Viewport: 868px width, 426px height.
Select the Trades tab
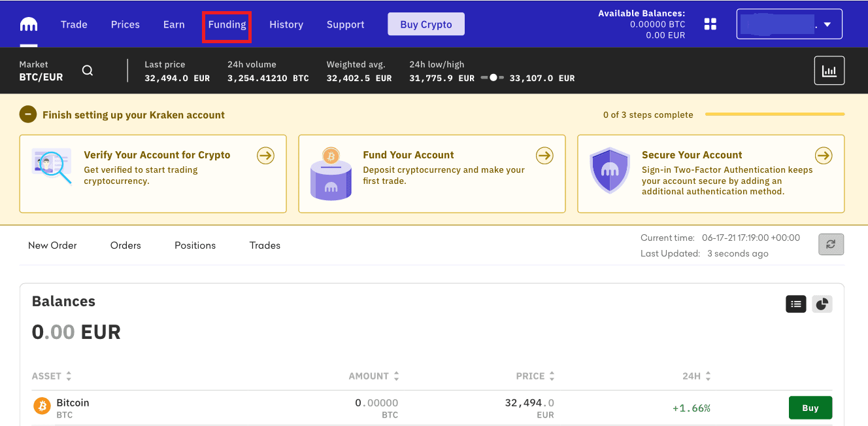pyautogui.click(x=265, y=245)
